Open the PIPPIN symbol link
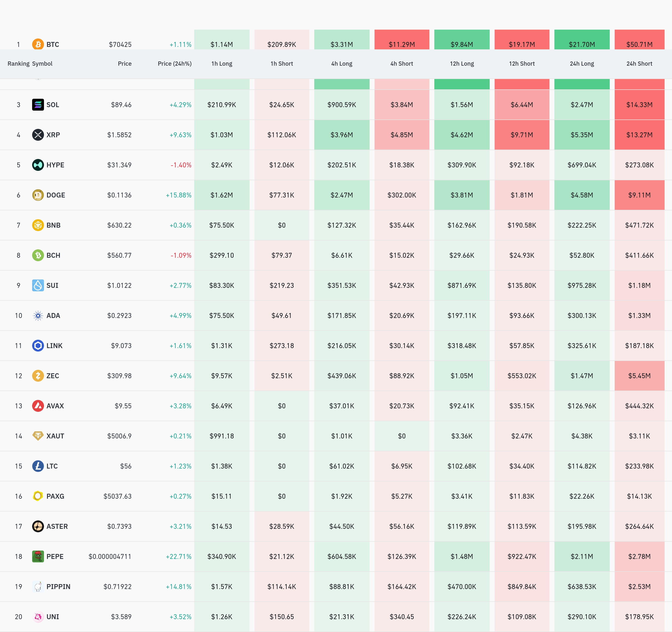Image resolution: width=672 pixels, height=632 pixels. (x=58, y=586)
